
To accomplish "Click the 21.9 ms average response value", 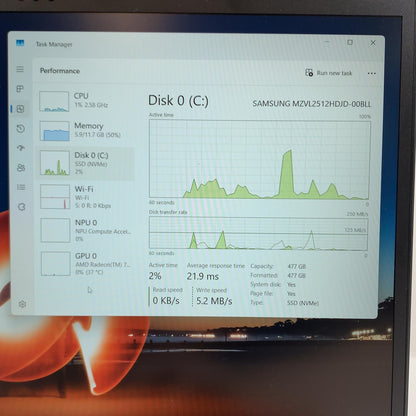I will [203, 276].
